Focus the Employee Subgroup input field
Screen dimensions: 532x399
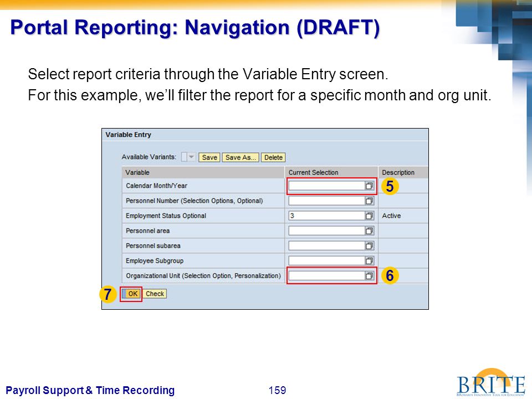pos(327,260)
